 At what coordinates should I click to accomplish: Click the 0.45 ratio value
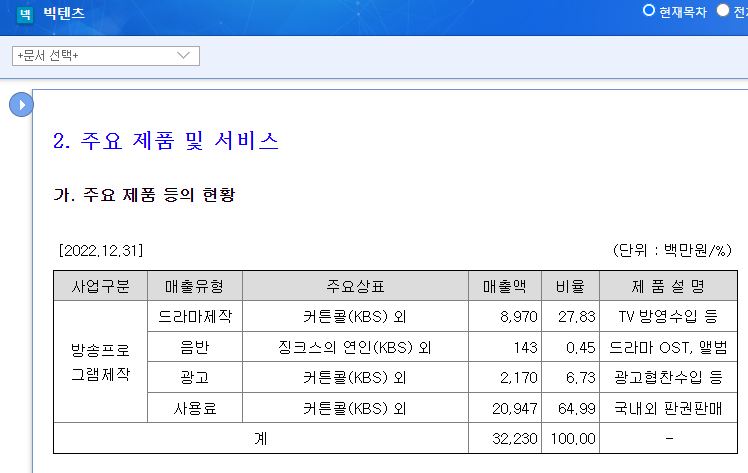[581, 347]
